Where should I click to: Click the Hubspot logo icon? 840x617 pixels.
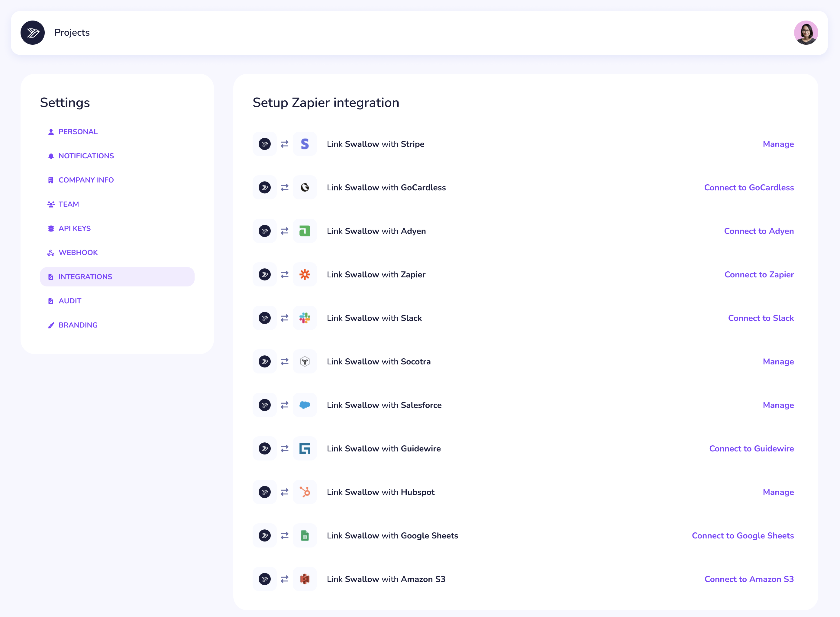[x=304, y=492]
